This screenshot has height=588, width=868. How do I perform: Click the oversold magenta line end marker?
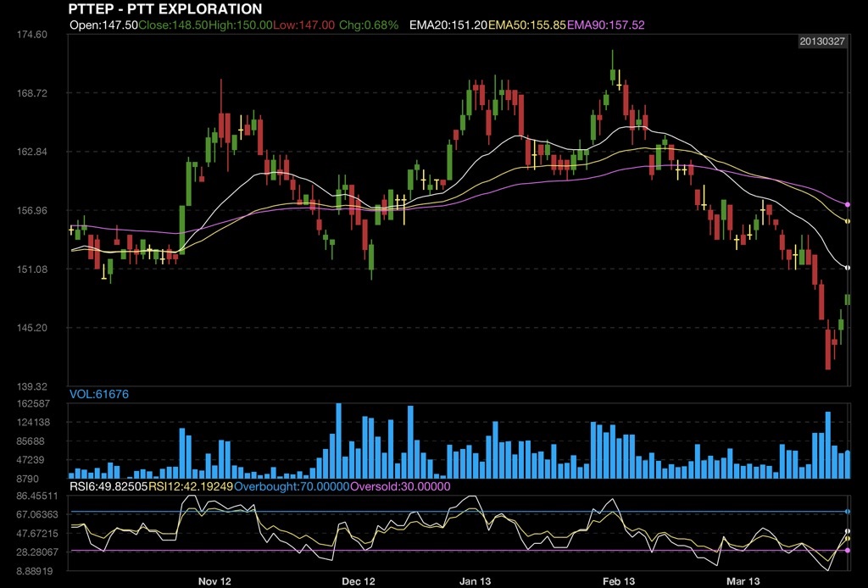(x=848, y=551)
